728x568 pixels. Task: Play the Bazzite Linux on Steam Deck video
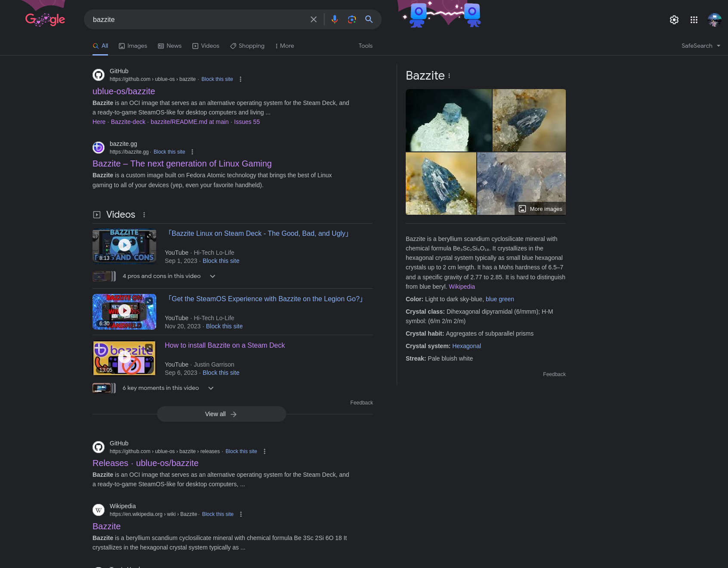click(124, 245)
